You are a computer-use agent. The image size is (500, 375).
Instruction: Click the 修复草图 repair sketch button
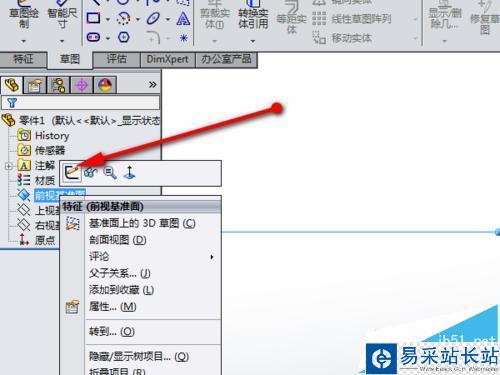[485, 17]
